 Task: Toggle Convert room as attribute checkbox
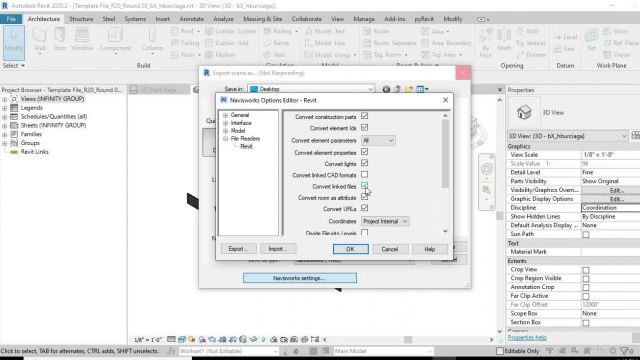(x=364, y=197)
